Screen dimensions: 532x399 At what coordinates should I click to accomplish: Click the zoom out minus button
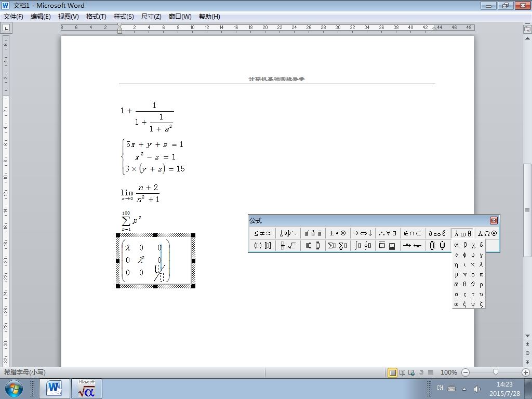point(465,373)
